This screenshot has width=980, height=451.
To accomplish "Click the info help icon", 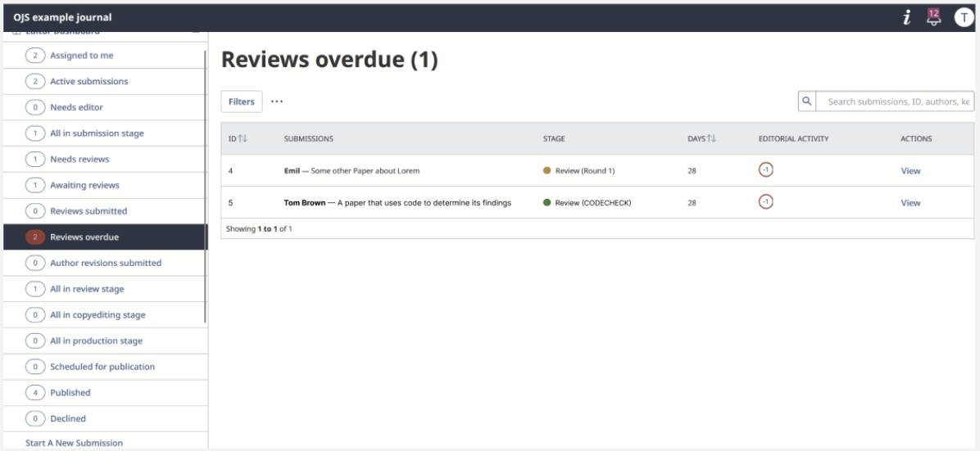I will (x=907, y=17).
